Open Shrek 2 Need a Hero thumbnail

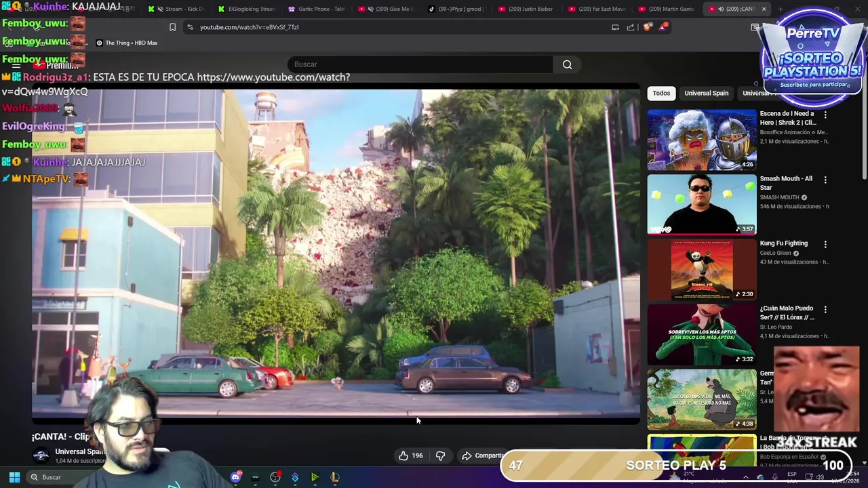click(701, 140)
